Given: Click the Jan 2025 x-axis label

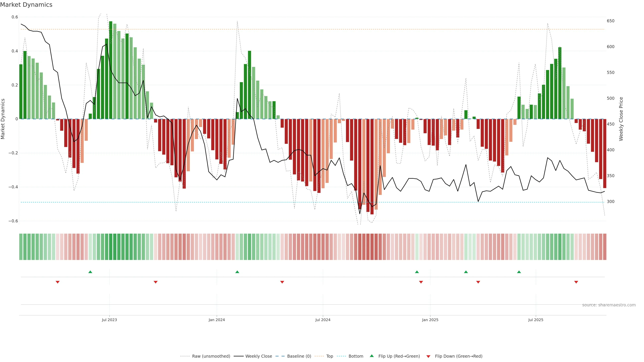Looking at the screenshot, I should [x=430, y=320].
